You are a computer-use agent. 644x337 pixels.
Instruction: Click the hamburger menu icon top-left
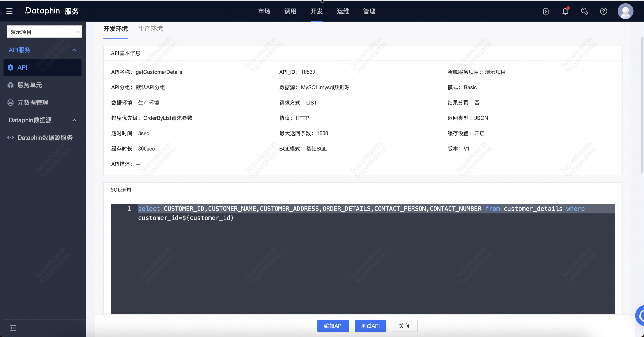pos(9,11)
